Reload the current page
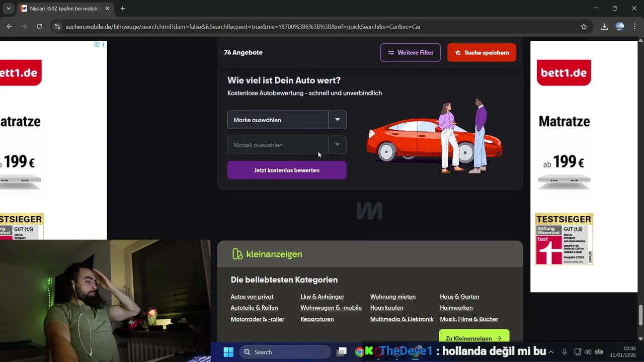The height and width of the screenshot is (362, 644). 39,27
